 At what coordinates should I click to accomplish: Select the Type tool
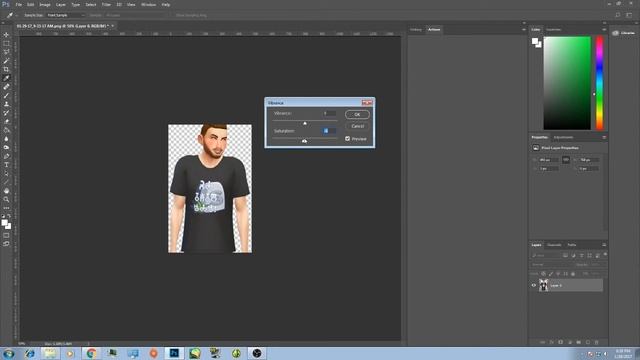6,164
